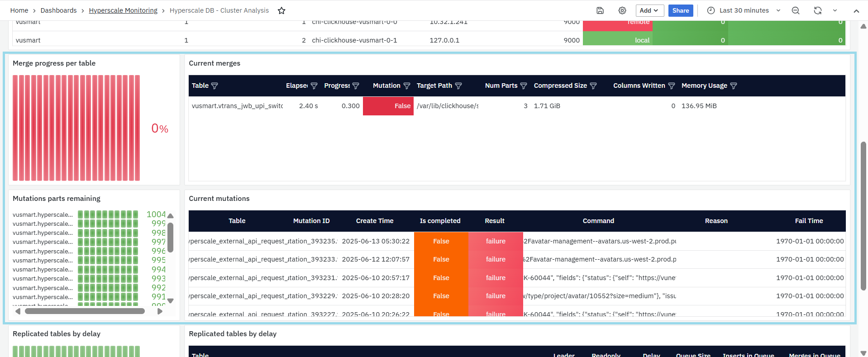Collapse the top toolbar with chevron
This screenshot has width=868, height=357.
[856, 11]
